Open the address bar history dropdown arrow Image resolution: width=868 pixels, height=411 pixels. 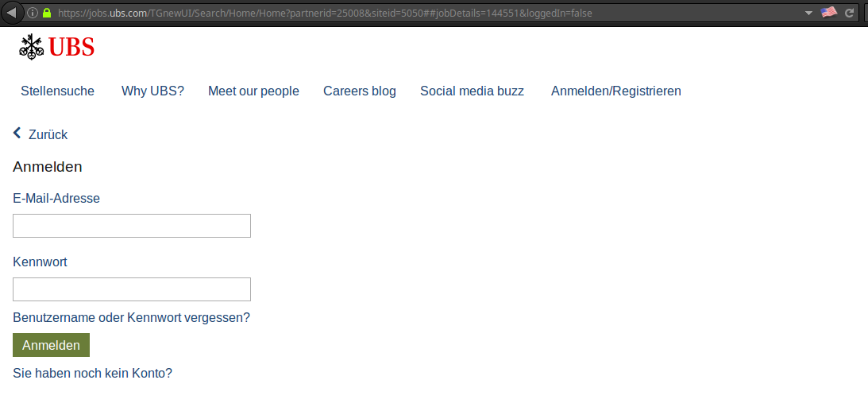(x=808, y=13)
